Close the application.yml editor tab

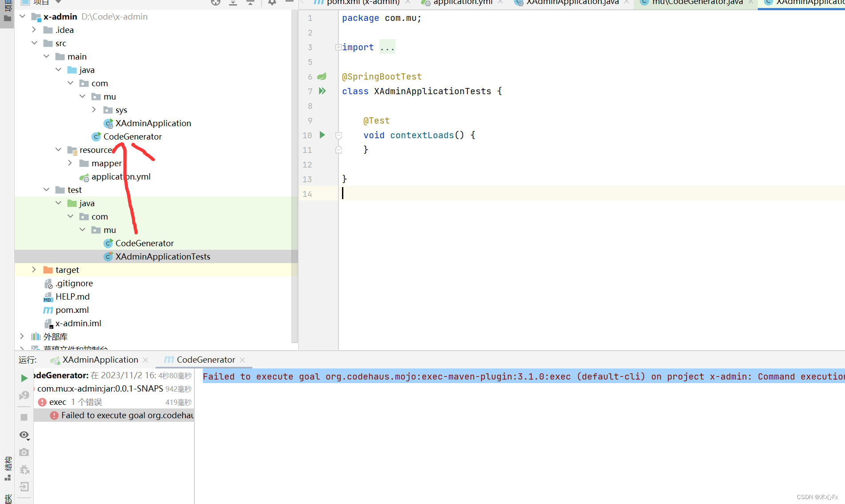[x=500, y=2]
